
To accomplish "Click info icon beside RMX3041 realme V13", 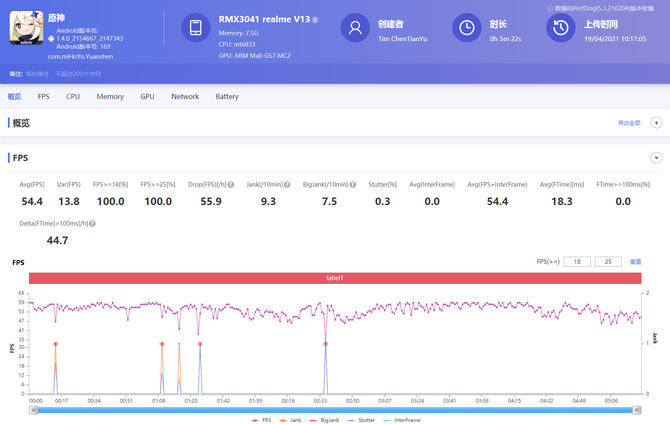I will [x=315, y=20].
